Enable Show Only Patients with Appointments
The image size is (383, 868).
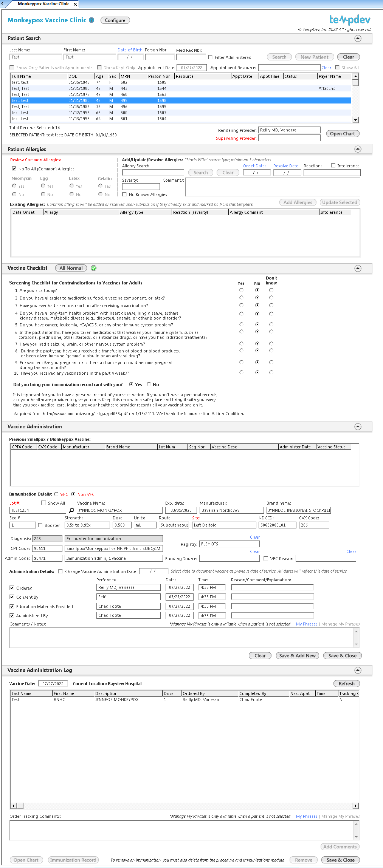[x=12, y=68]
